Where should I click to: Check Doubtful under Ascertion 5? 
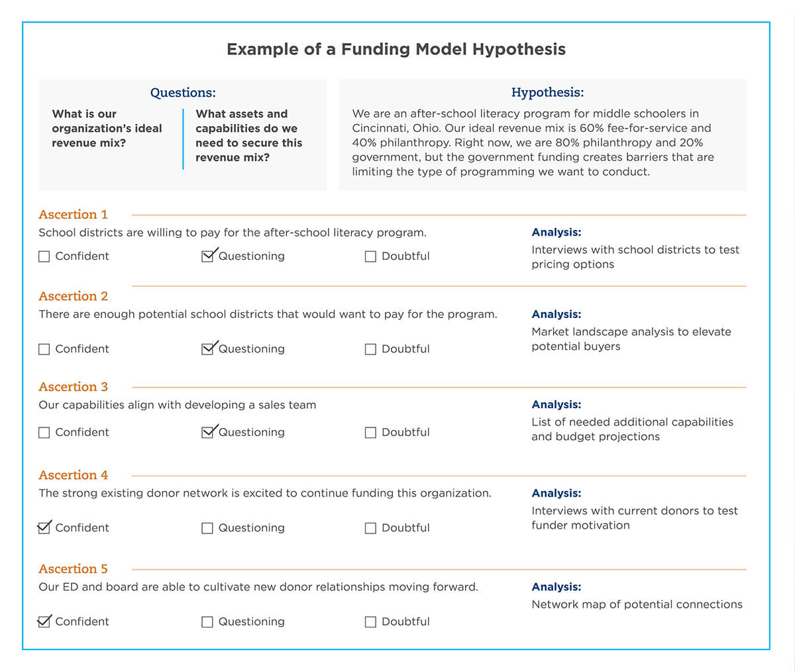pyautogui.click(x=370, y=622)
